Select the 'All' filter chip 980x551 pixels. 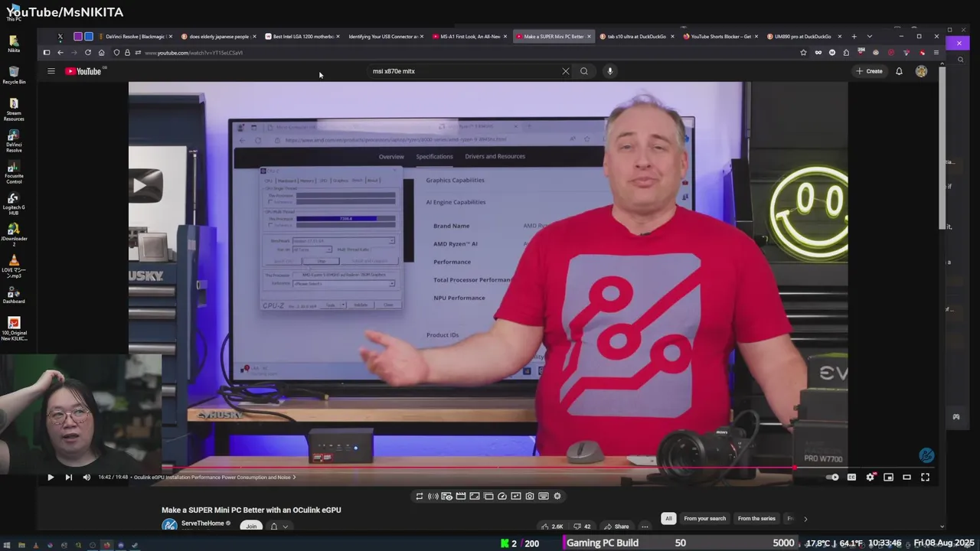coord(668,518)
